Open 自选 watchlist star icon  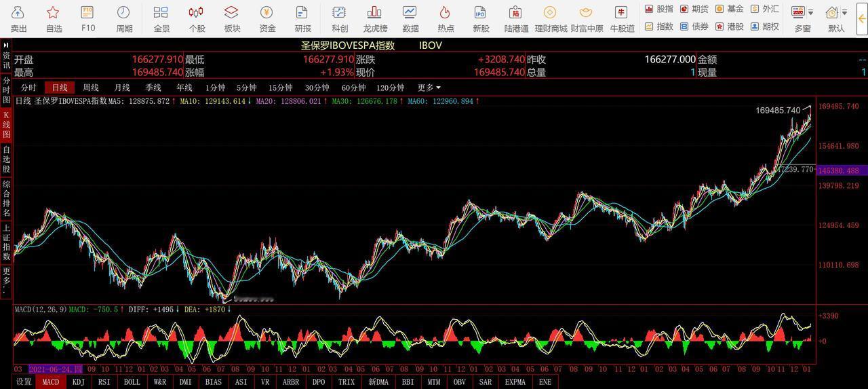pos(54,13)
